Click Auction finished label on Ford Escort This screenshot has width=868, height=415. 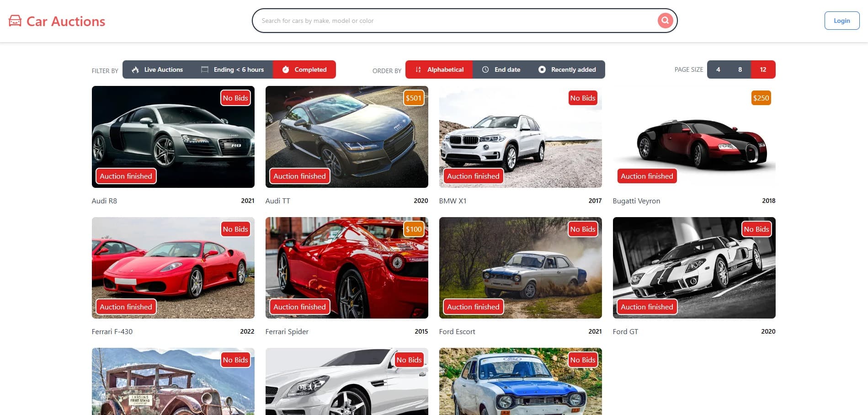tap(473, 307)
